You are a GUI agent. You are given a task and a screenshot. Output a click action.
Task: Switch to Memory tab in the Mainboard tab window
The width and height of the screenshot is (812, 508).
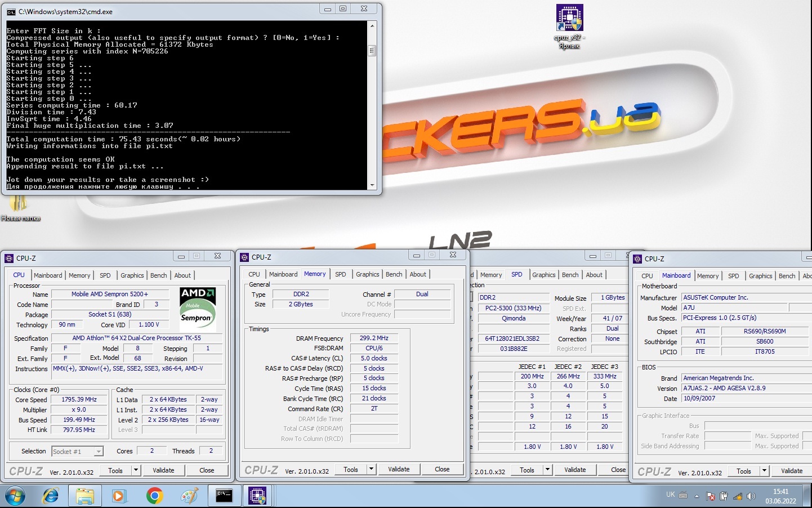708,276
